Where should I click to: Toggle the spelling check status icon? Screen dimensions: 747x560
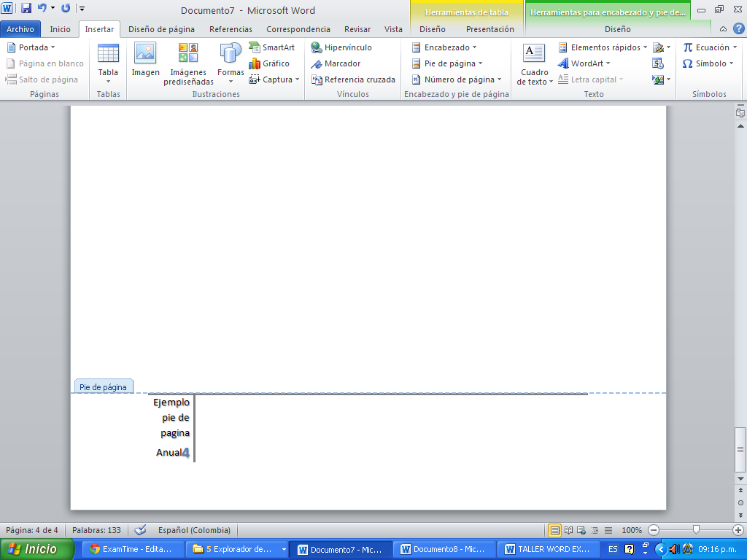[x=141, y=530]
